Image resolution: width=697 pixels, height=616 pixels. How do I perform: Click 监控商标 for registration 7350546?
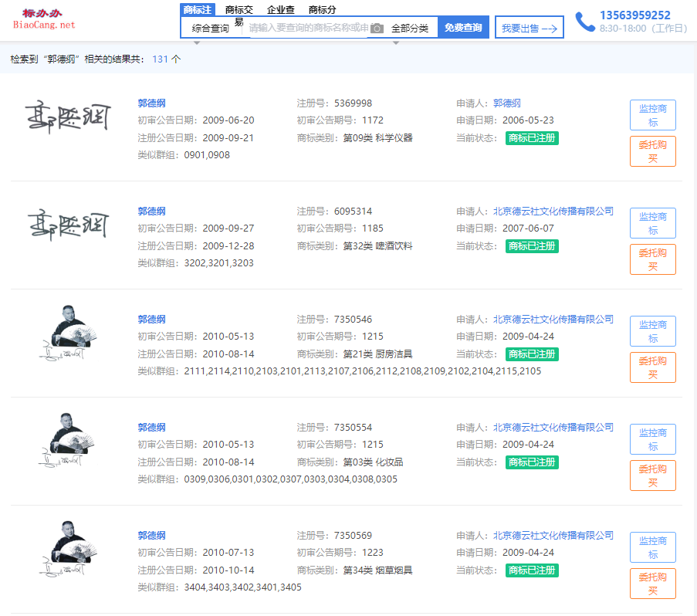pos(652,331)
